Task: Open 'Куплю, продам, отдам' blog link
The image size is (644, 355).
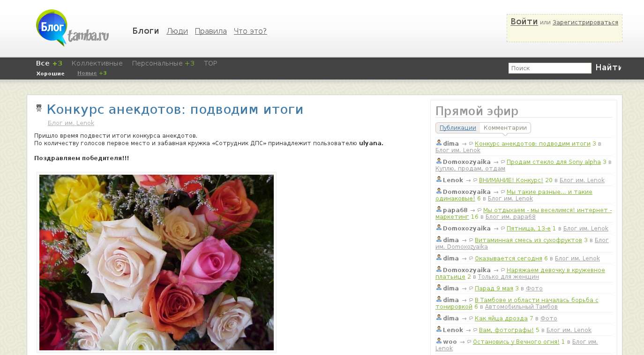Action: 470,169
